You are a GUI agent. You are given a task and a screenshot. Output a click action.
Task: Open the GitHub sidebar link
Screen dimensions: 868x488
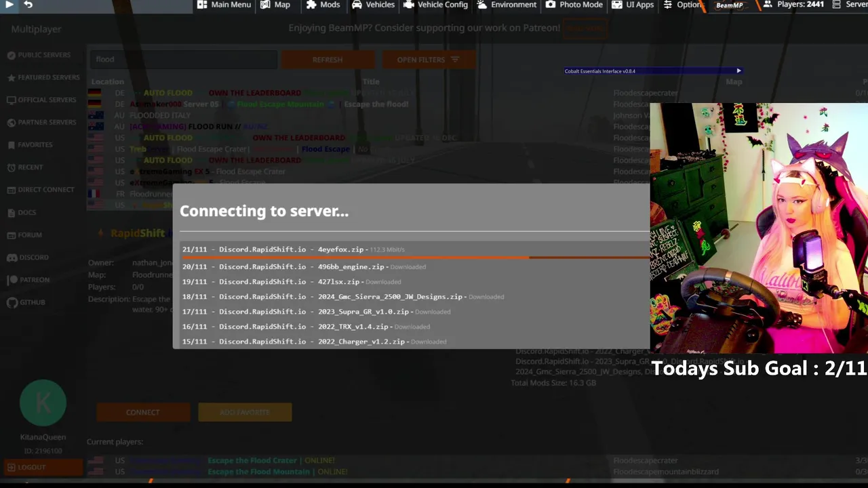click(x=26, y=302)
